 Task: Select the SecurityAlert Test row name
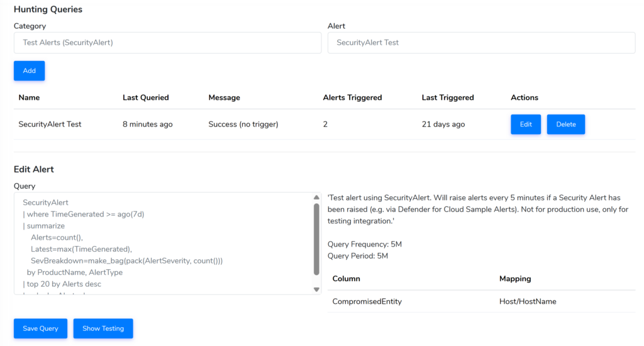click(x=50, y=125)
